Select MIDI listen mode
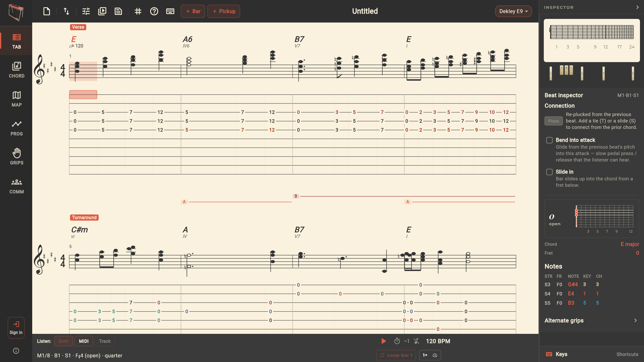644x362 pixels. 84,341
